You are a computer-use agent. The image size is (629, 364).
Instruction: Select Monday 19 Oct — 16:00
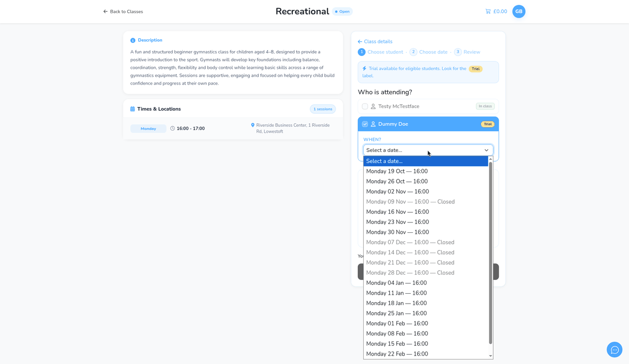coord(426,171)
